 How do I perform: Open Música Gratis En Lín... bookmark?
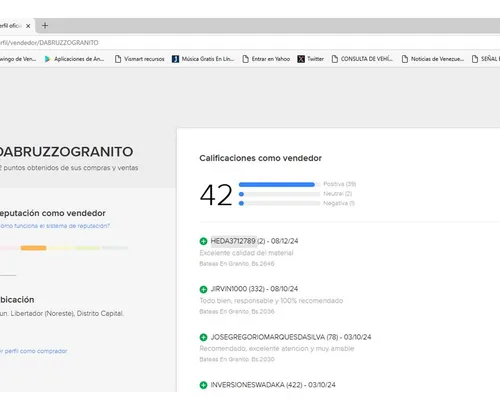[203, 59]
